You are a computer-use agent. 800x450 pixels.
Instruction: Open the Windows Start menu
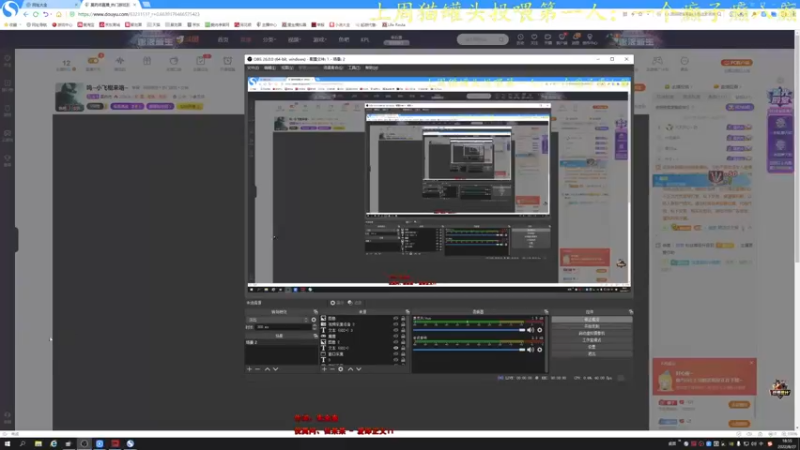tap(7, 444)
